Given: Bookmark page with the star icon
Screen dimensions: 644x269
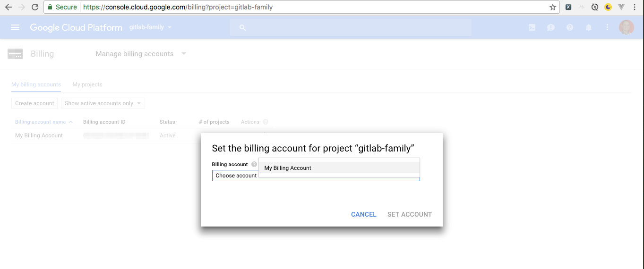Looking at the screenshot, I should 553,7.
